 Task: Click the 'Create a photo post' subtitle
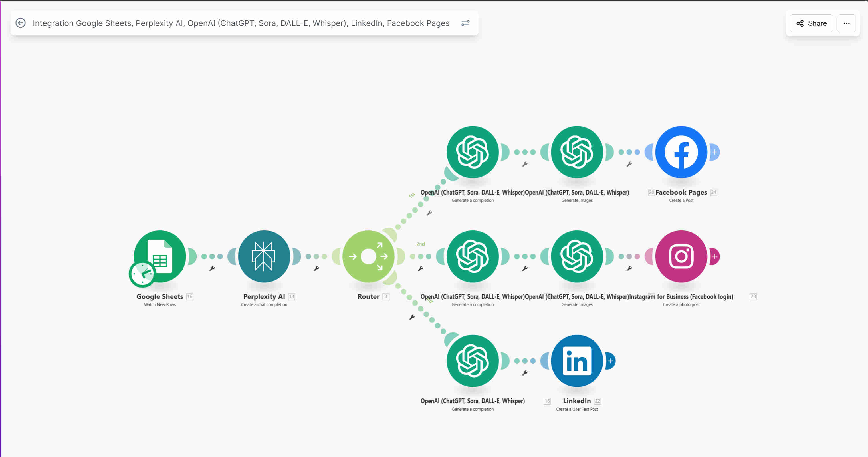681,304
